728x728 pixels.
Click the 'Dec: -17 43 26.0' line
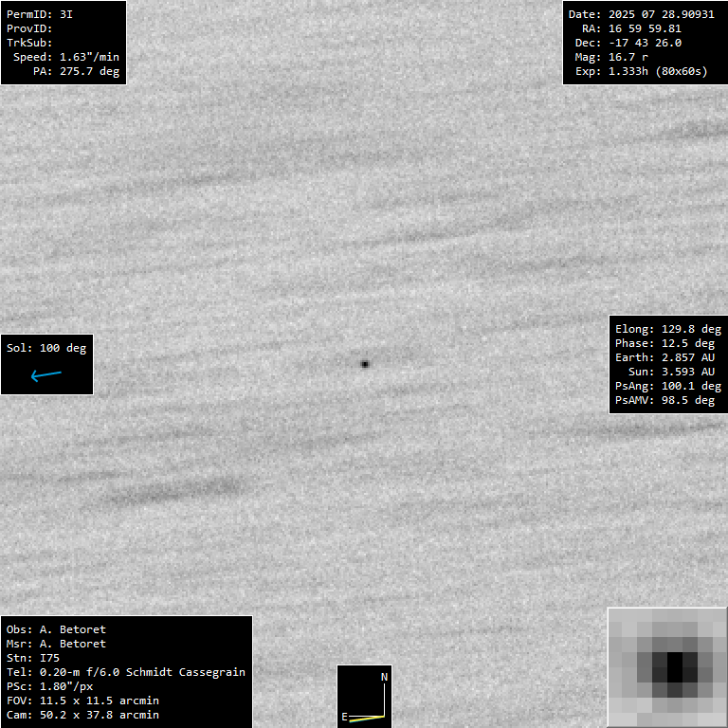628,44
